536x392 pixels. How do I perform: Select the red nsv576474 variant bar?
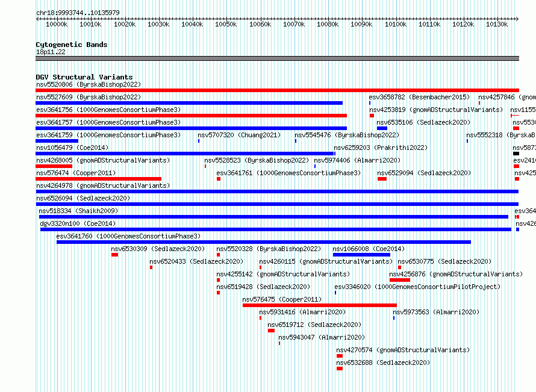pos(98,179)
